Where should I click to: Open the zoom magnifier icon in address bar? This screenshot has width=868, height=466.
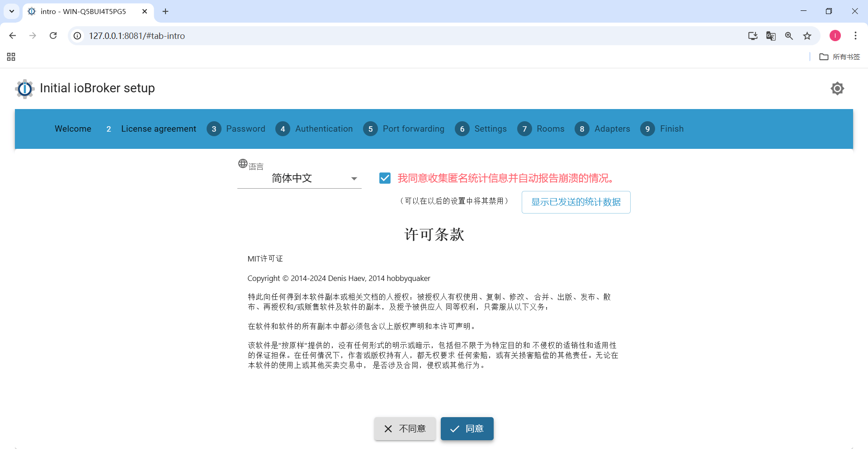pos(789,36)
